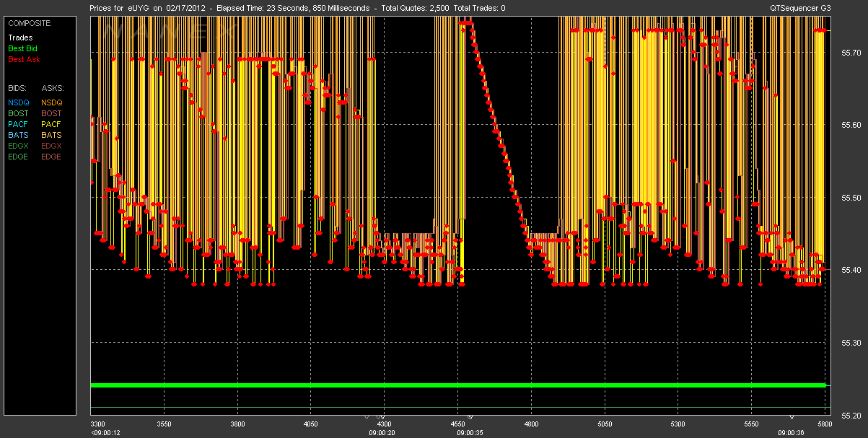868x438 pixels.
Task: Click the 5050 sequence axis label
Action: click(605, 424)
